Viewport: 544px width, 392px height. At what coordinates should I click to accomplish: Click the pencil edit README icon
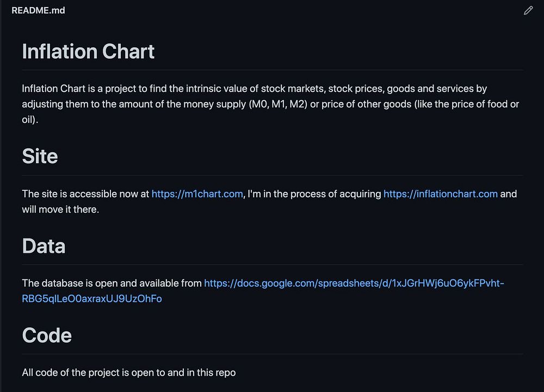(528, 10)
